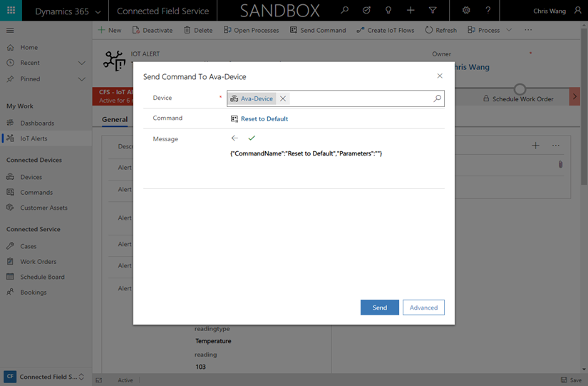This screenshot has height=386, width=588.
Task: Open Chris Wang user profile icon
Action: pos(577,11)
